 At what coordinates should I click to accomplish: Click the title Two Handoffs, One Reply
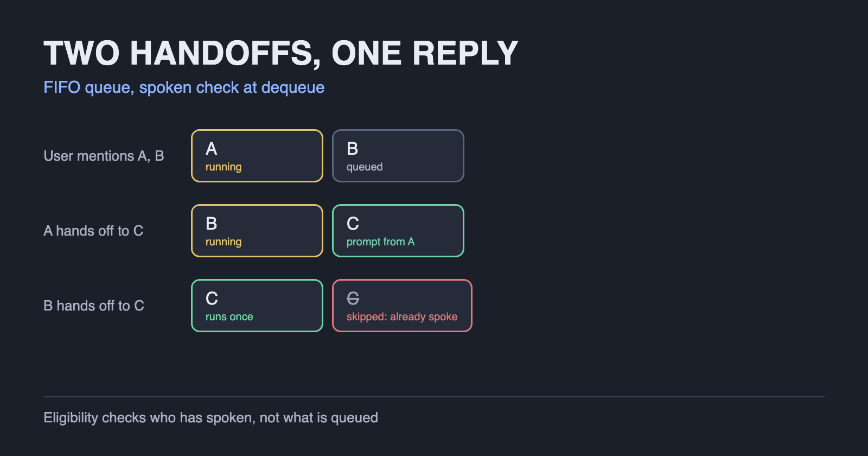tap(281, 53)
